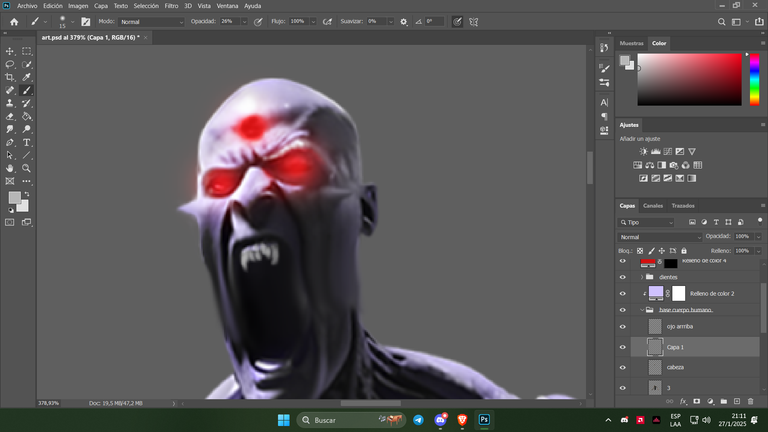This screenshot has height=432, width=768.
Task: Open the Selección menu
Action: 146,6
